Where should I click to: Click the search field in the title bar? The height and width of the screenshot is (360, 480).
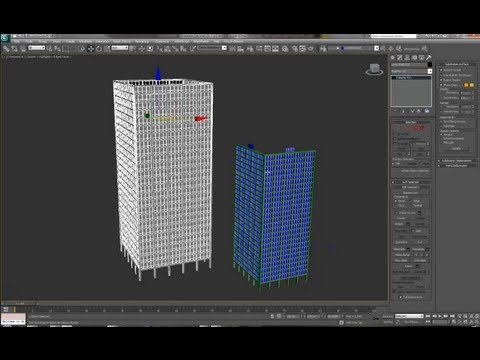(x=393, y=36)
